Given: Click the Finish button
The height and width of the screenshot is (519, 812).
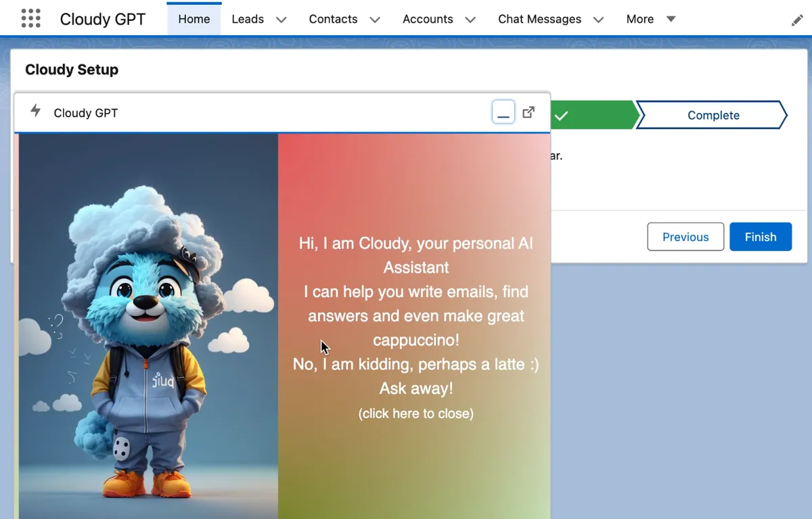Looking at the screenshot, I should coord(761,237).
